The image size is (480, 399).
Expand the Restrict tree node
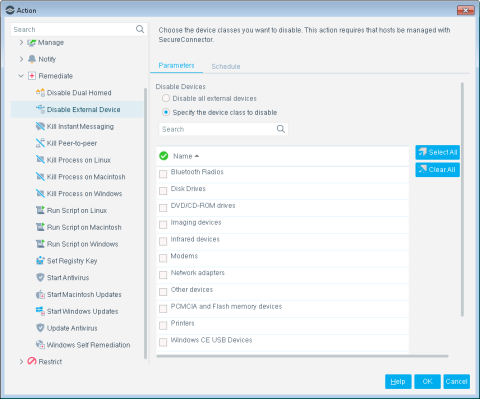[x=21, y=361]
